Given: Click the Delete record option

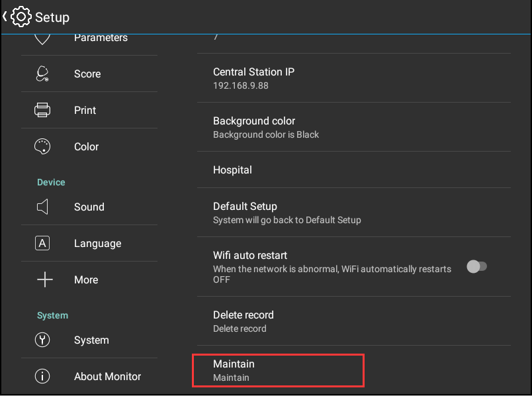Looking at the screenshot, I should click(354, 321).
